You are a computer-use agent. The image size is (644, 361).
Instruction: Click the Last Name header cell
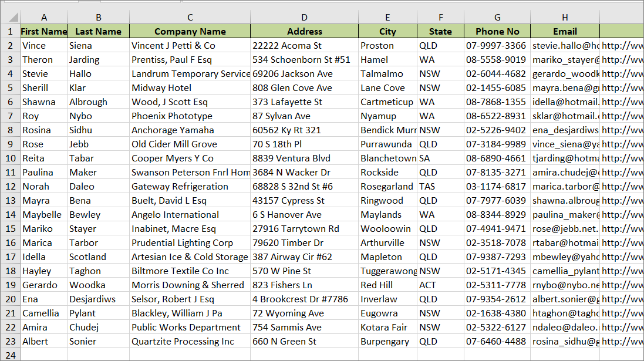pos(98,32)
